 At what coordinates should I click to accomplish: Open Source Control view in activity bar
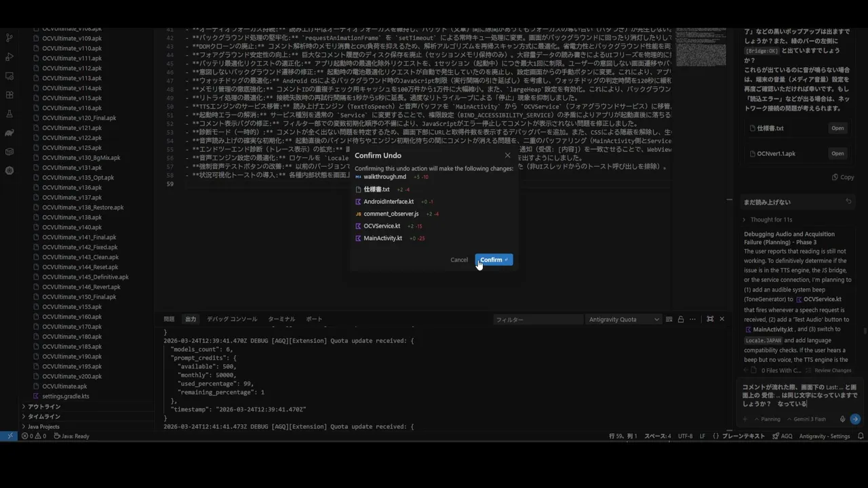pyautogui.click(x=9, y=38)
